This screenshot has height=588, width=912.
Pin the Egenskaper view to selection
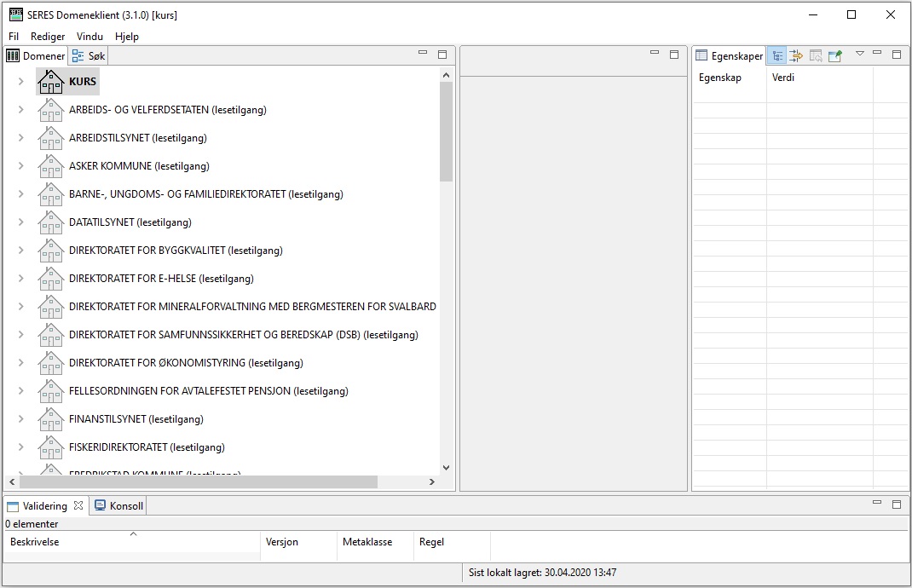coord(835,56)
